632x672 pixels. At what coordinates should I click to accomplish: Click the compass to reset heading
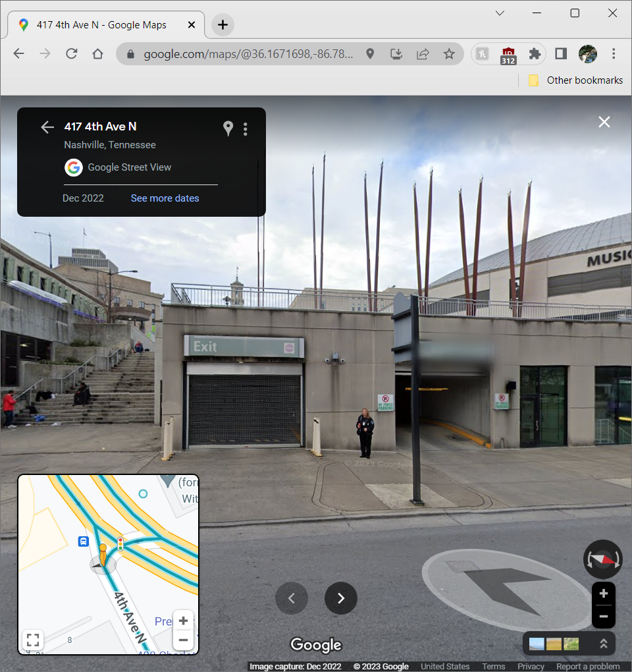pyautogui.click(x=602, y=559)
